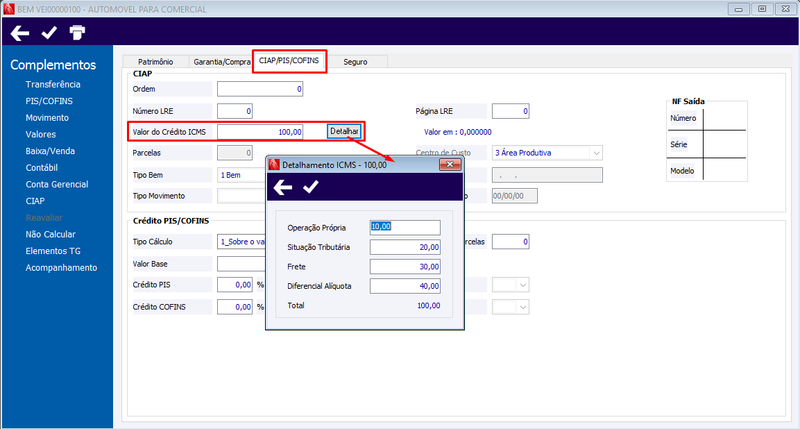Click the Operação Própria field
Viewport: 800px width, 429px height.
[405, 228]
